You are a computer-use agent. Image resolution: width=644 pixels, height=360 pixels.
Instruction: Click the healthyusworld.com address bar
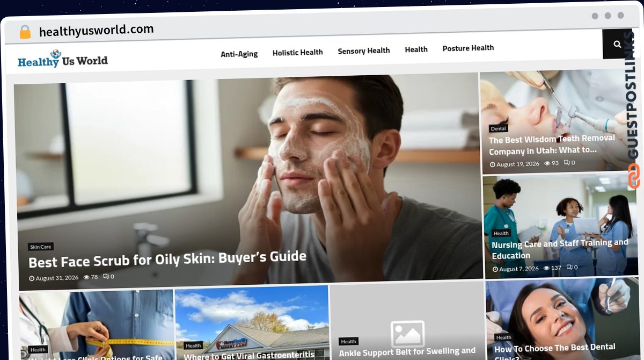97,31
